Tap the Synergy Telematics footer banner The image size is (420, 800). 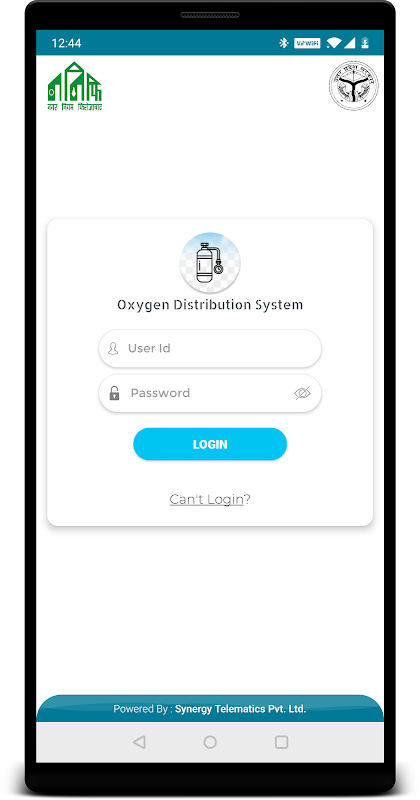click(210, 709)
